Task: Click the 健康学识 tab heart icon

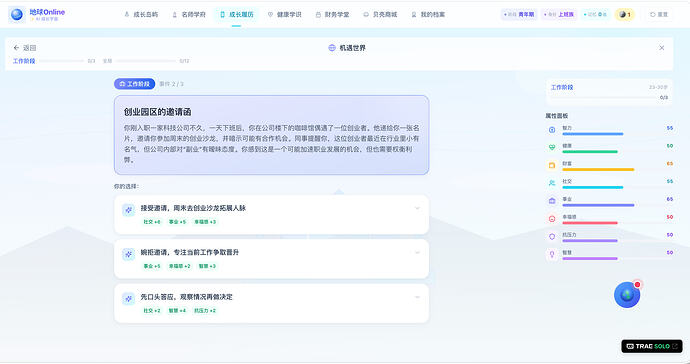Action: pyautogui.click(x=270, y=15)
